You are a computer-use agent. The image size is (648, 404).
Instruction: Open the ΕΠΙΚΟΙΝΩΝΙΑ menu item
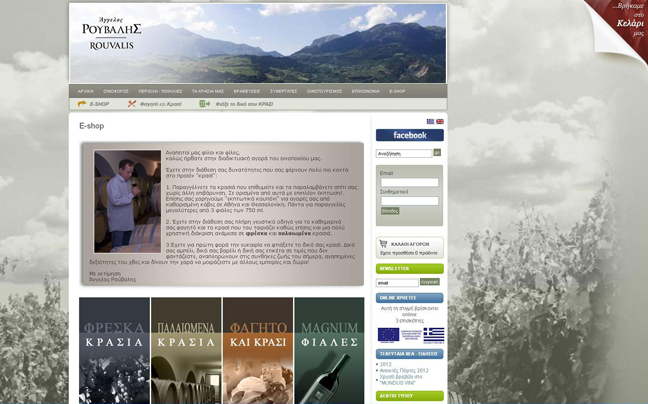pos(365,91)
